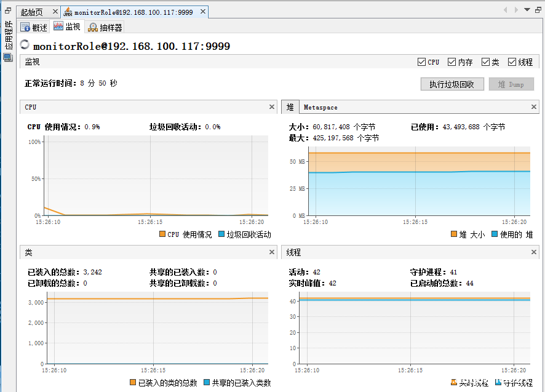The image size is (545, 392).
Task: Toggle the 线程 (Threads) checkbox off
Action: (x=512, y=62)
